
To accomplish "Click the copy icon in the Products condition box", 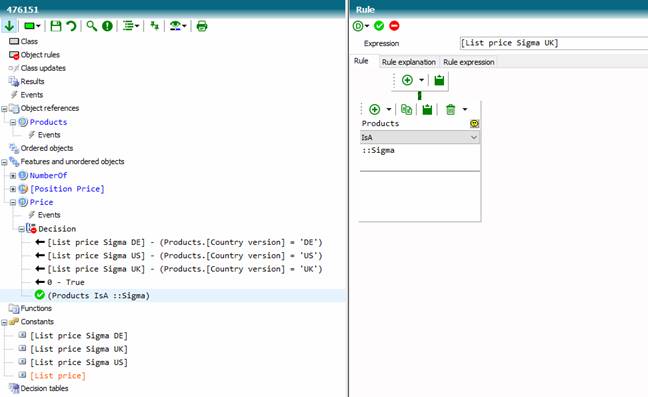I will pos(406,109).
